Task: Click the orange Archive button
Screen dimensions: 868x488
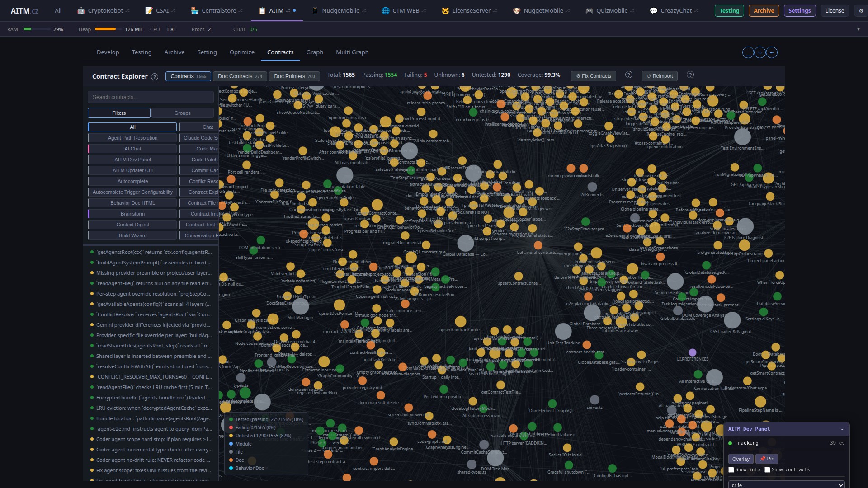Action: [764, 10]
